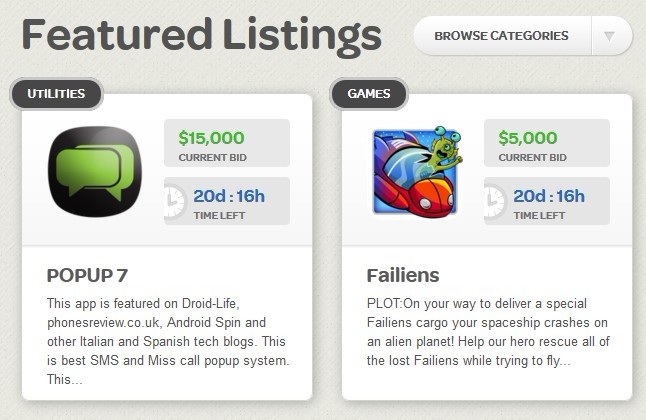646x420 pixels.
Task: Read the POPUP 7 description text
Action: tap(165, 342)
